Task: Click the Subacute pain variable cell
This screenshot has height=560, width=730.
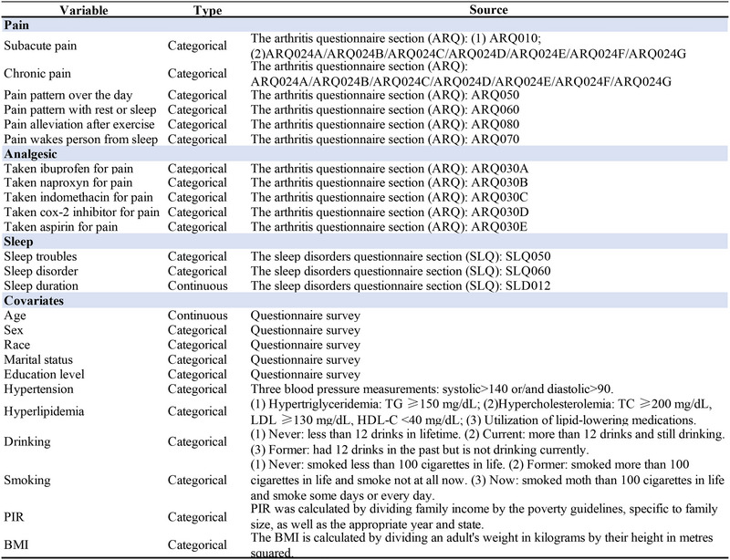Action: 40,46
